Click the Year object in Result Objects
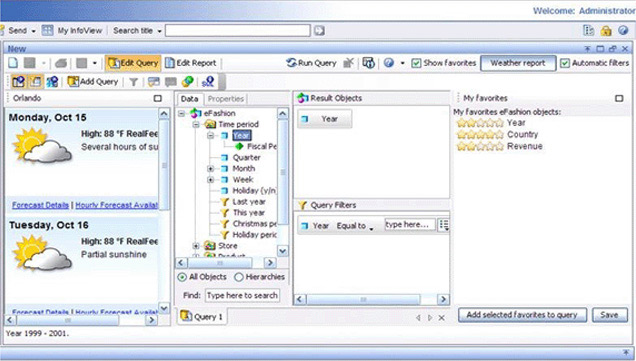The image size is (636, 361). 324,119
